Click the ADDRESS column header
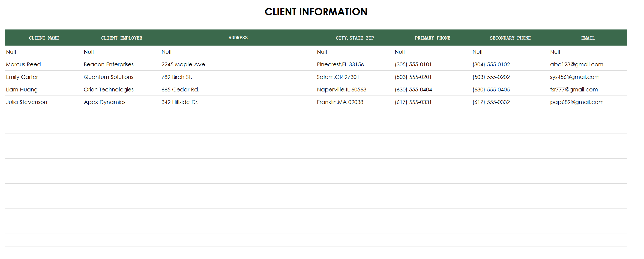The image size is (644, 259). point(238,38)
